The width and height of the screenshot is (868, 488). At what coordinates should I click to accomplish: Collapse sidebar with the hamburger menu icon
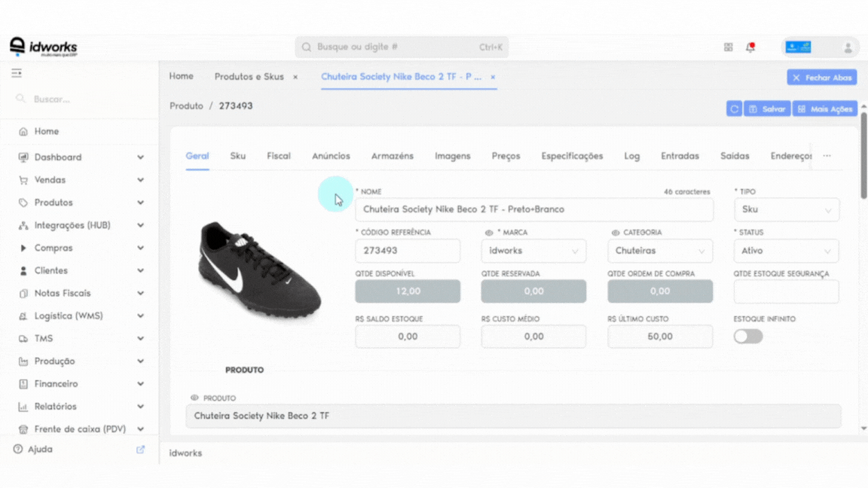[17, 73]
